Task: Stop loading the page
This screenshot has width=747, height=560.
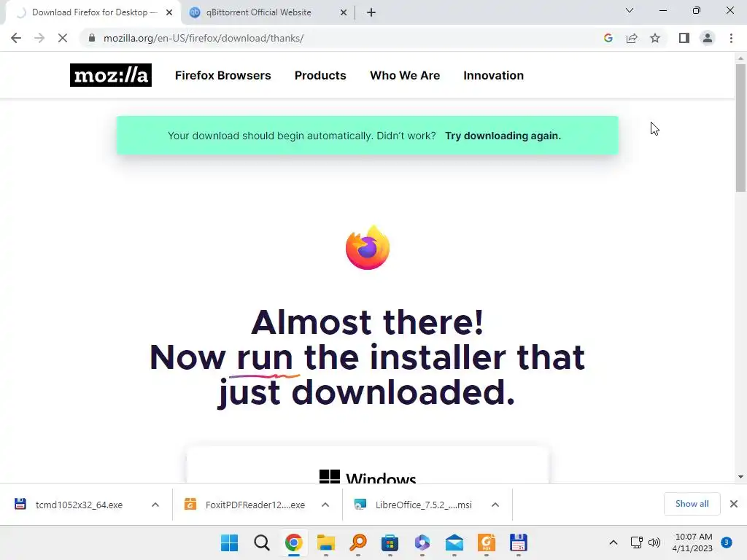Action: (x=63, y=38)
